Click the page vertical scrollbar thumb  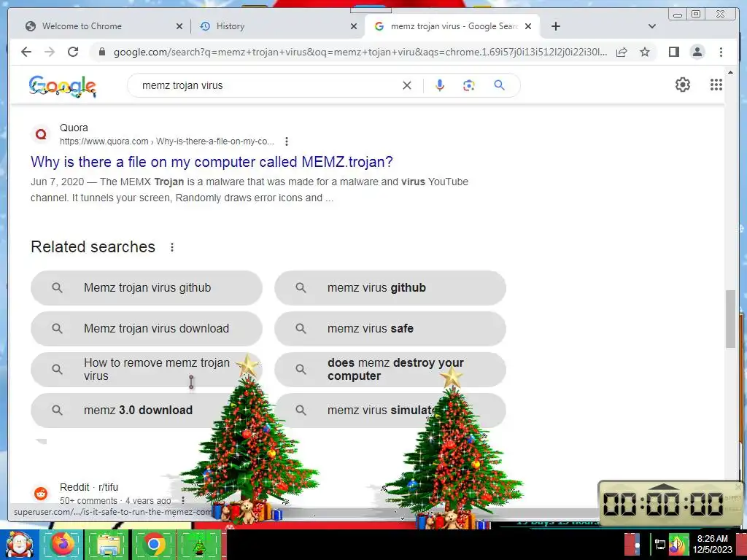click(730, 319)
